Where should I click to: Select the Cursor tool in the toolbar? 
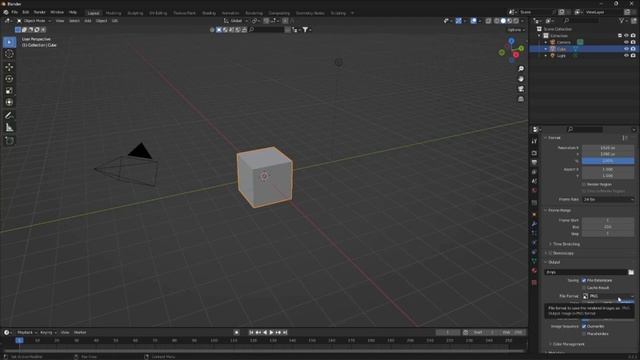pos(9,54)
